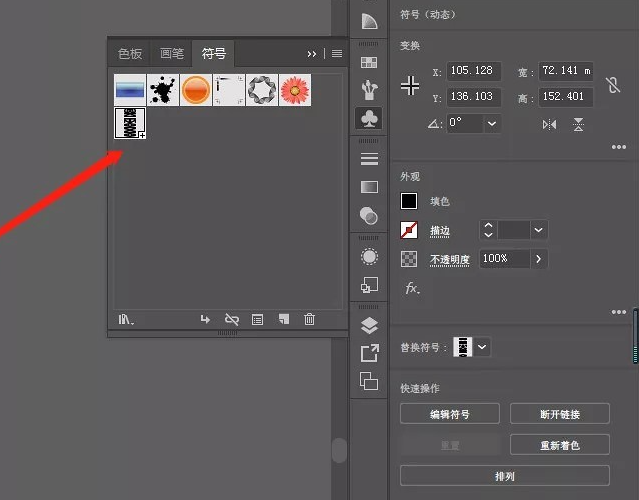Image resolution: width=639 pixels, height=500 pixels.
Task: Select the red gerbera flower symbol
Action: [295, 90]
